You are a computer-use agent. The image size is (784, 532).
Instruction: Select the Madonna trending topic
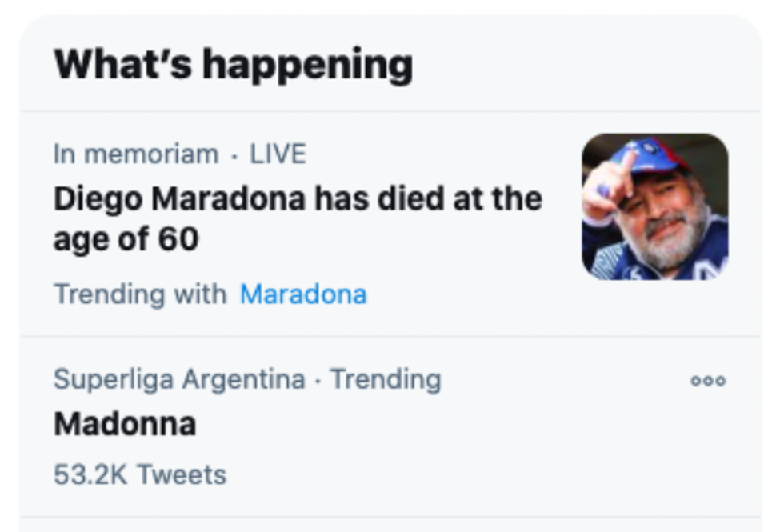125,424
